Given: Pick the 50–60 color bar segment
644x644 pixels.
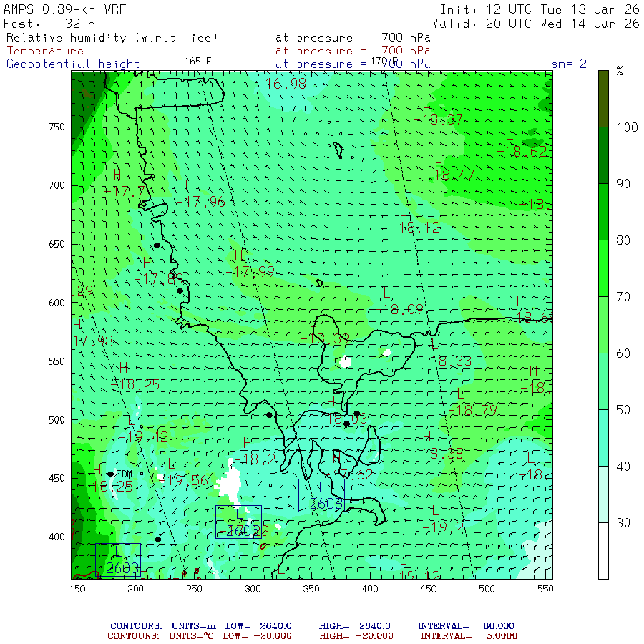Looking at the screenshot, I should [x=603, y=381].
